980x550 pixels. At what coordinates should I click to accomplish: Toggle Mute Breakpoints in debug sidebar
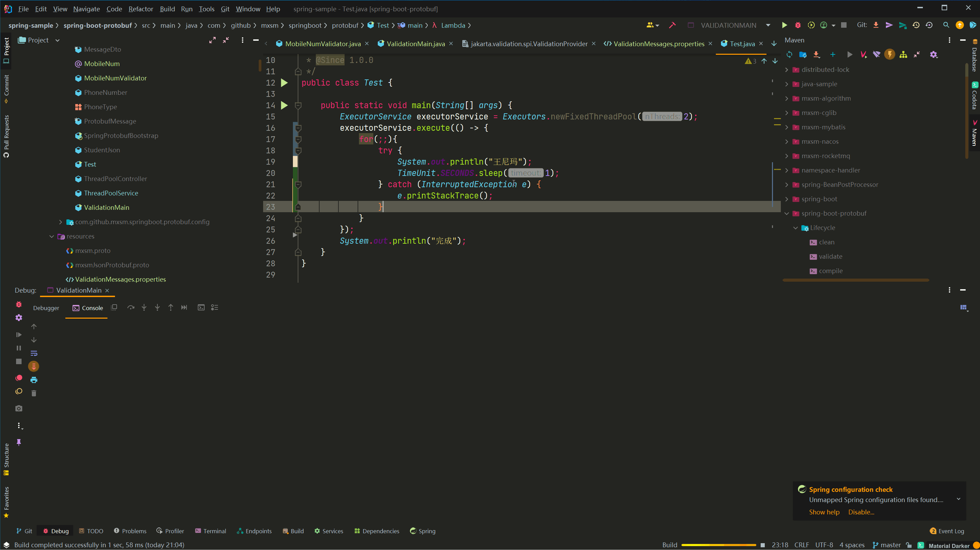(18, 391)
